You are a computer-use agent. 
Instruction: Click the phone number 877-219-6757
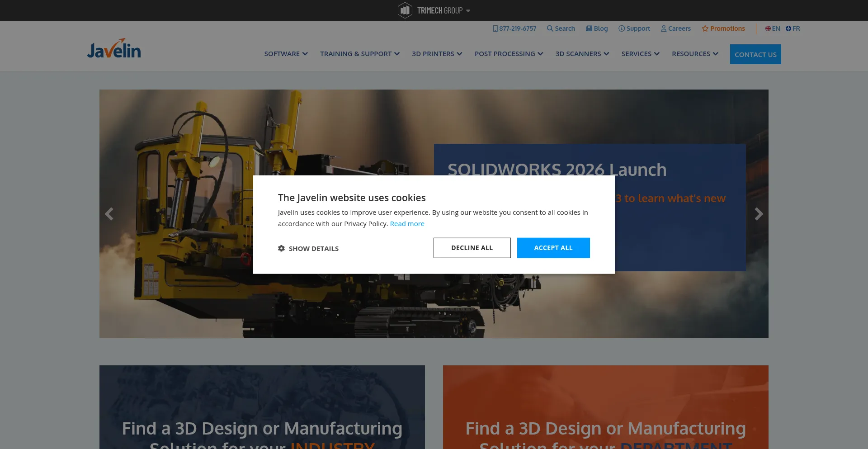[x=514, y=28]
